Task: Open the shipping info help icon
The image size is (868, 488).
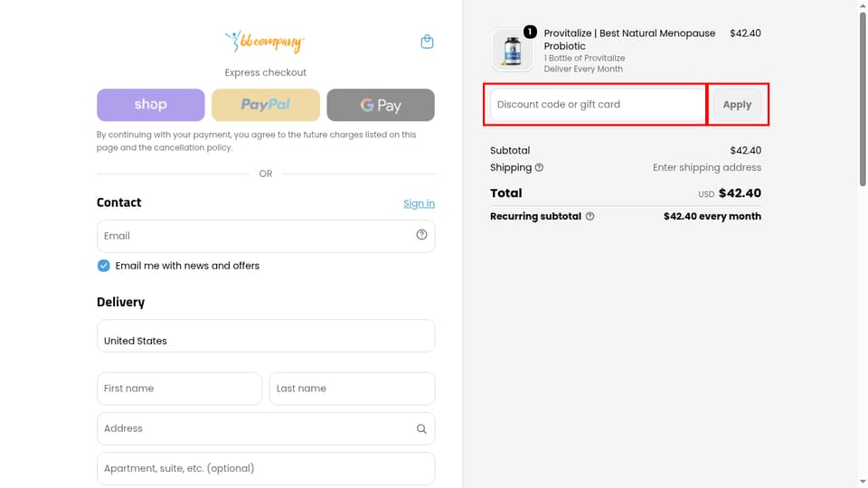Action: (x=539, y=167)
